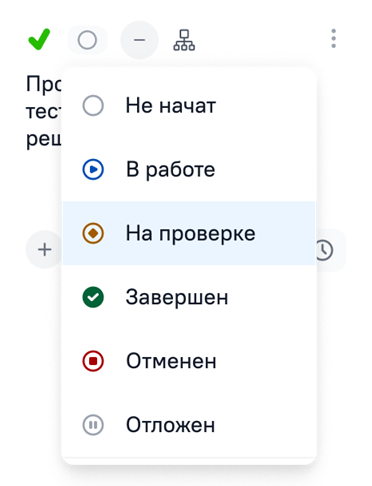Click the plus add button
Image resolution: width=372 pixels, height=486 pixels.
[x=44, y=250]
